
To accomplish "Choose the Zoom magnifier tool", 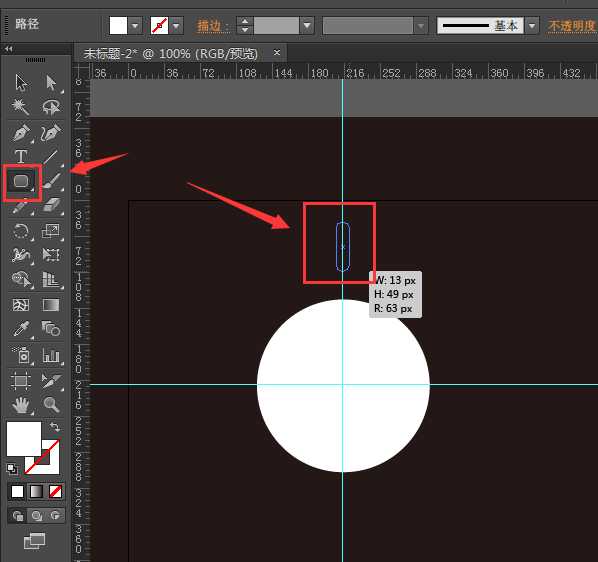I will (51, 404).
